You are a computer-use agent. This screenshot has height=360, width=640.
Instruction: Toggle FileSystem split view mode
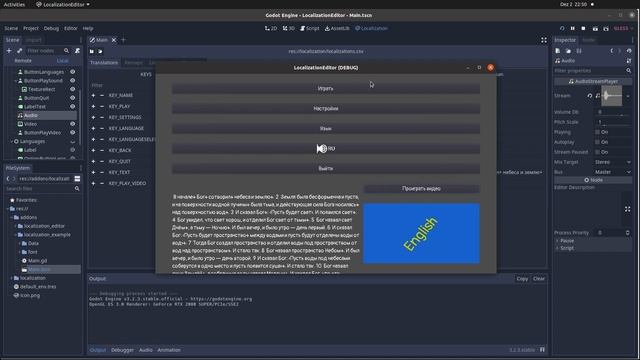(77, 179)
